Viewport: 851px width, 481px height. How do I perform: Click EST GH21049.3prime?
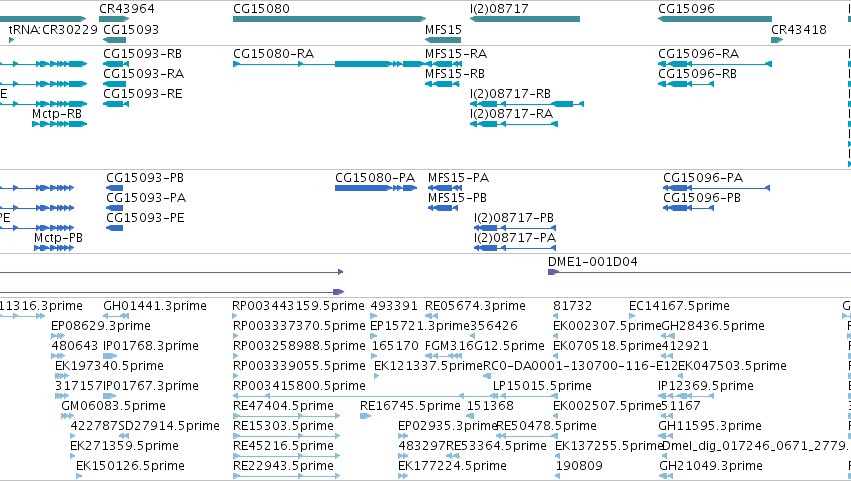(x=711, y=466)
